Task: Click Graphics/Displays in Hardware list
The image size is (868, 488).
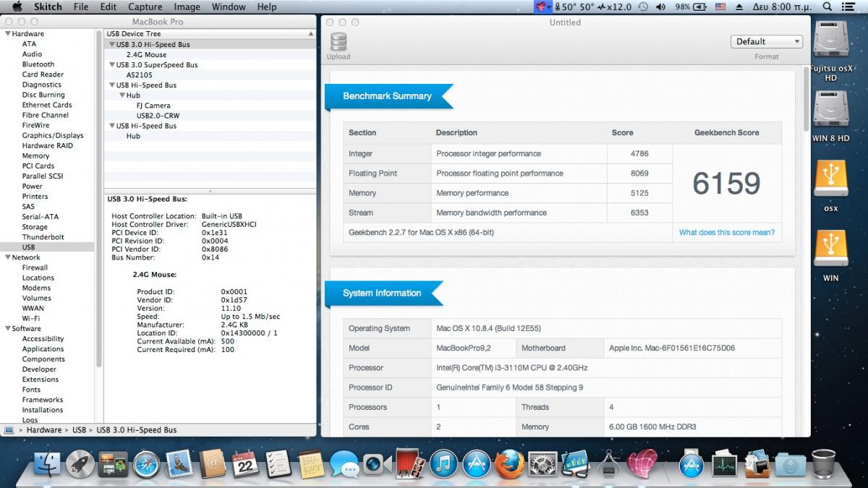Action: pos(53,135)
